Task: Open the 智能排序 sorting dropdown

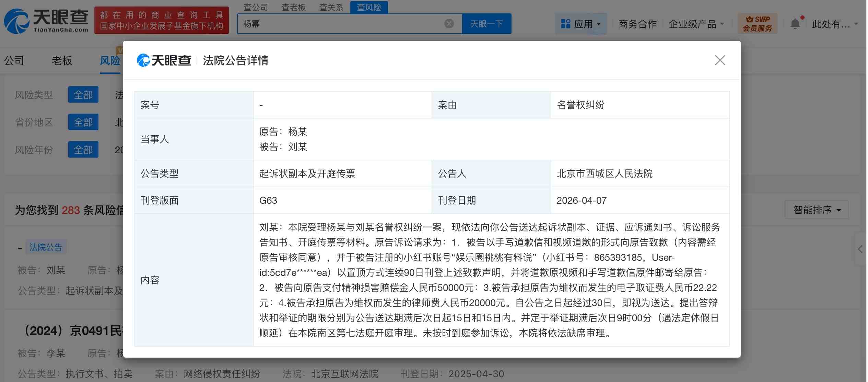Action: (817, 209)
